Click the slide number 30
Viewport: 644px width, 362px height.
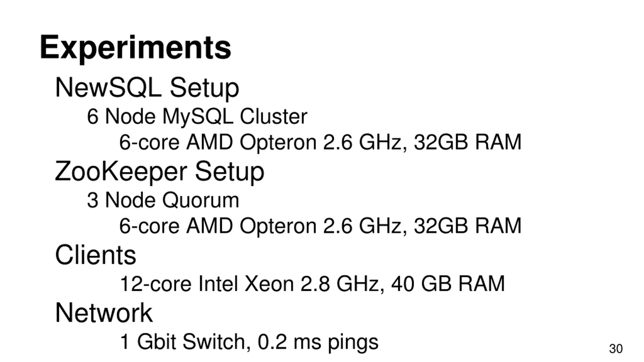616,349
